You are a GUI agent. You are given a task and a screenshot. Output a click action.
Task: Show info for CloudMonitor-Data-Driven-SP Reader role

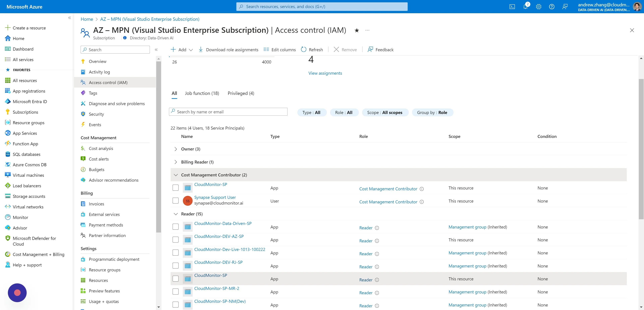pyautogui.click(x=377, y=228)
